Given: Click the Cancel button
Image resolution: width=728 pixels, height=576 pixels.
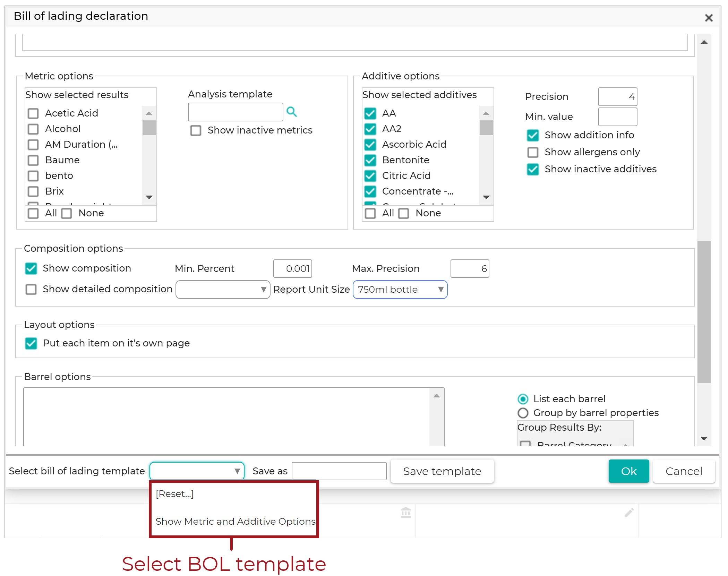Looking at the screenshot, I should pyautogui.click(x=684, y=471).
